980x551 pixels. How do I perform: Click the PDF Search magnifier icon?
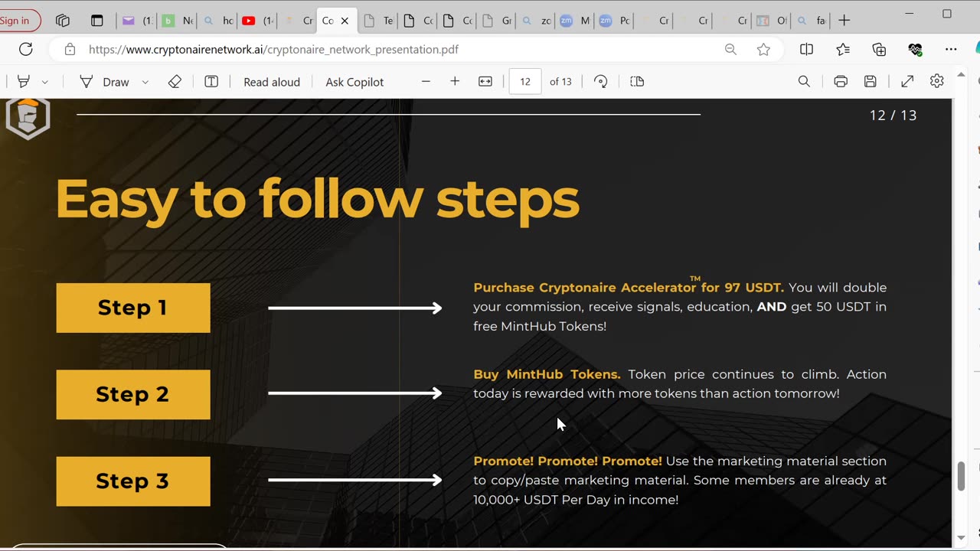(804, 81)
